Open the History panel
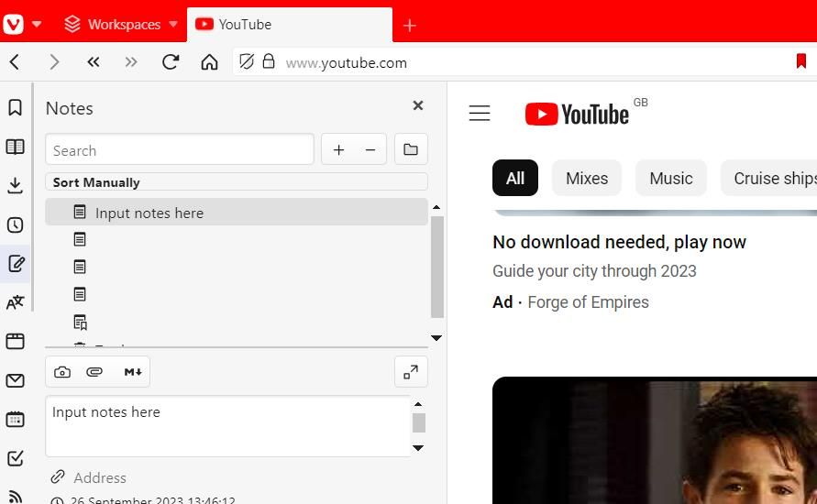 15,225
